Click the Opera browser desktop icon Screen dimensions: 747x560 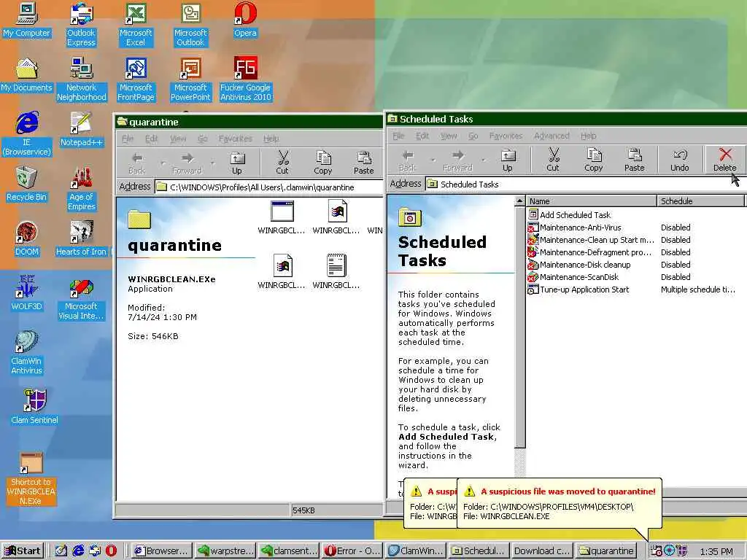[245, 20]
